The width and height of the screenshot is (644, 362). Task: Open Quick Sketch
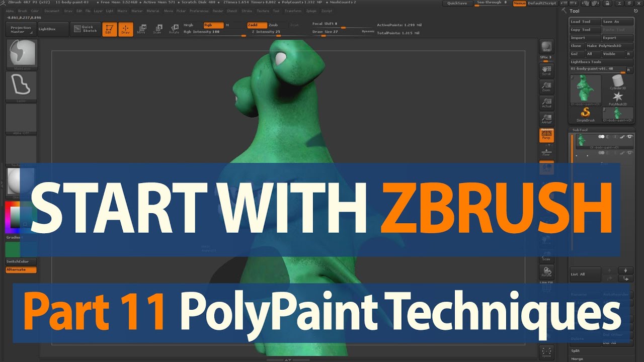pos(85,29)
